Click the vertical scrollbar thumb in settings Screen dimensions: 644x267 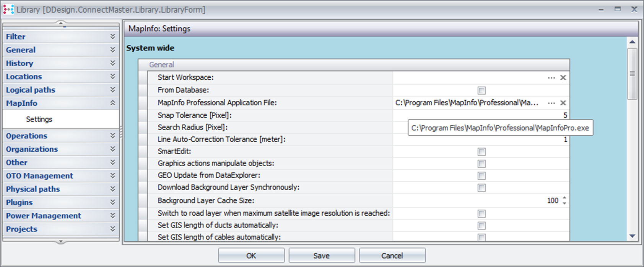click(x=633, y=73)
